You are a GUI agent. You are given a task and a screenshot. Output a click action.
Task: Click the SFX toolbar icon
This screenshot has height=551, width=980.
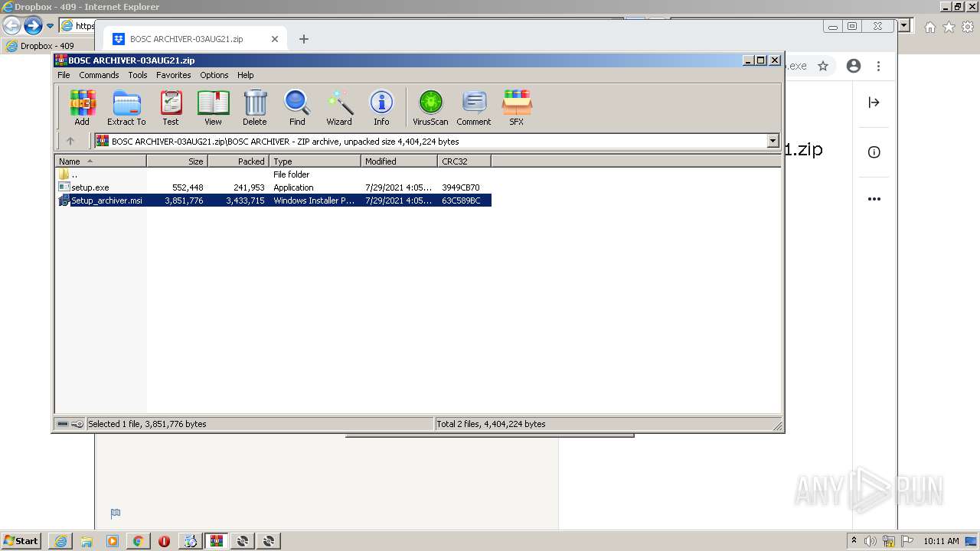point(517,107)
